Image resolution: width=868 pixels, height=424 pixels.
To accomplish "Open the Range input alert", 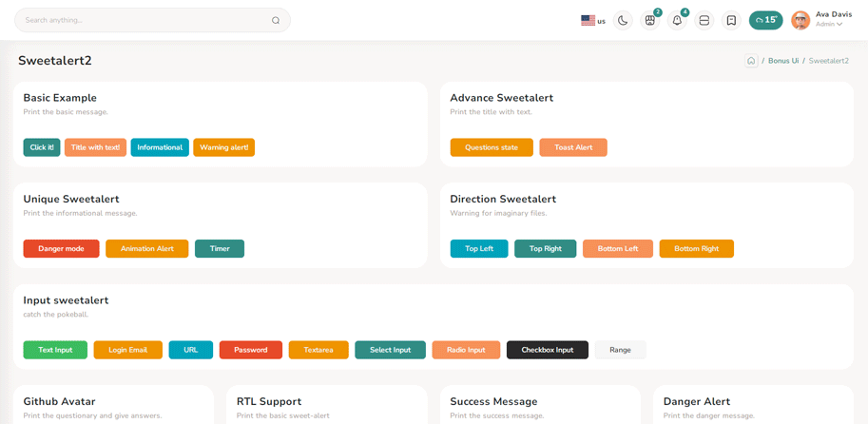I will [x=620, y=350].
